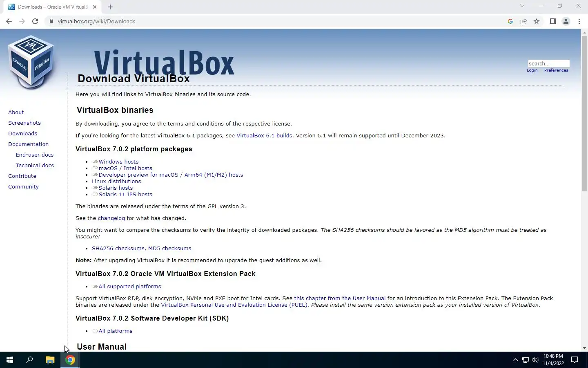Open Screenshots in the sidebar
Image resolution: width=588 pixels, height=368 pixels.
pyautogui.click(x=24, y=123)
